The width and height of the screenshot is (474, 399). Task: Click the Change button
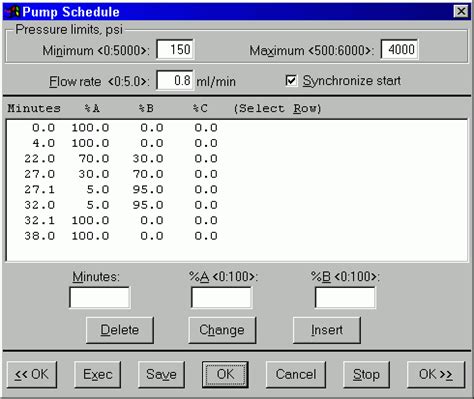pyautogui.click(x=222, y=330)
